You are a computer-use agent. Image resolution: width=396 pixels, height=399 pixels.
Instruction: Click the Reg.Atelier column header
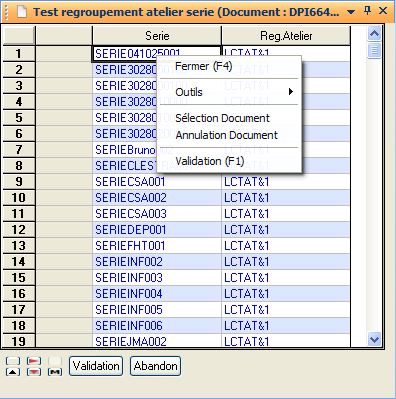coord(286,36)
